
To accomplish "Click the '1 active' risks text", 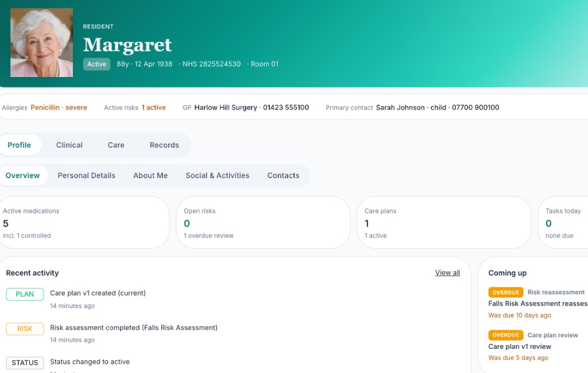I will [x=153, y=107].
